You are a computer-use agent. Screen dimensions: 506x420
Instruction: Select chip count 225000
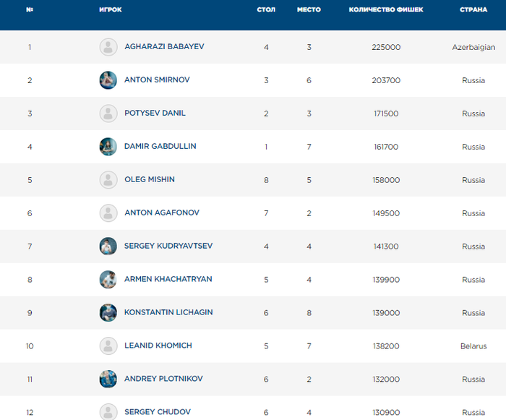(386, 48)
